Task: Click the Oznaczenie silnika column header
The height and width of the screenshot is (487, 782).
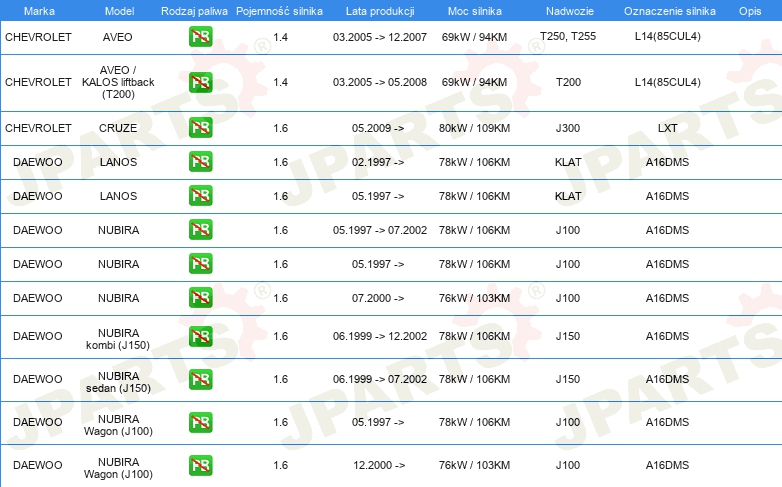Action: [x=669, y=11]
